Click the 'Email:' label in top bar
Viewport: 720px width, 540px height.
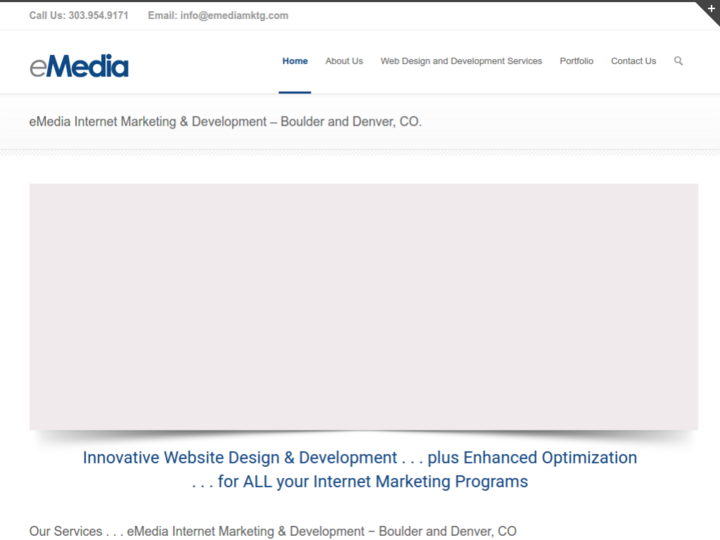click(162, 15)
